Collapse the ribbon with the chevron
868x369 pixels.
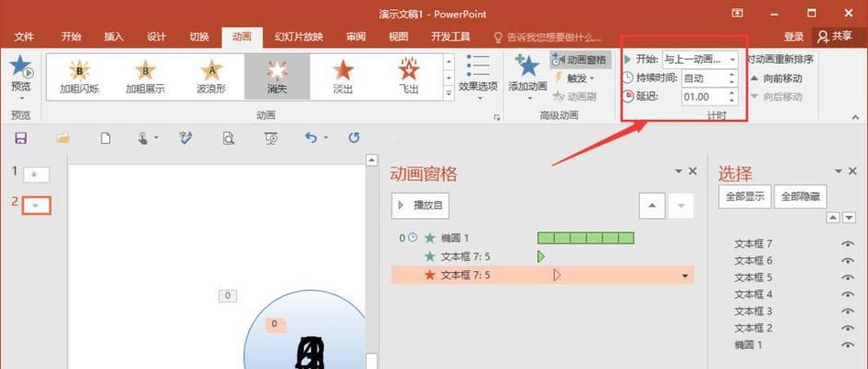855,117
